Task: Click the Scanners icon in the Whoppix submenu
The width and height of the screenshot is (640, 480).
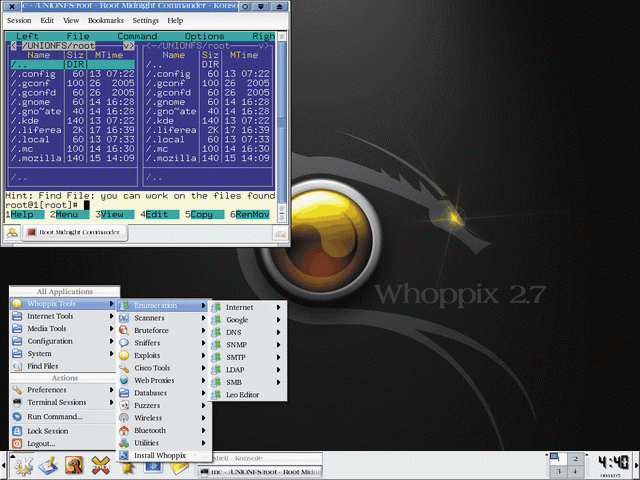Action: tap(124, 318)
